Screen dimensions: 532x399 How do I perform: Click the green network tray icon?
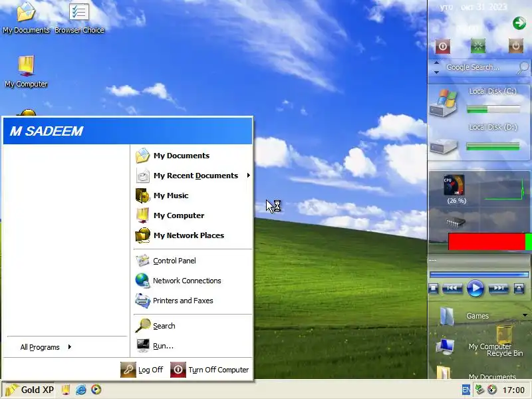[479, 390]
